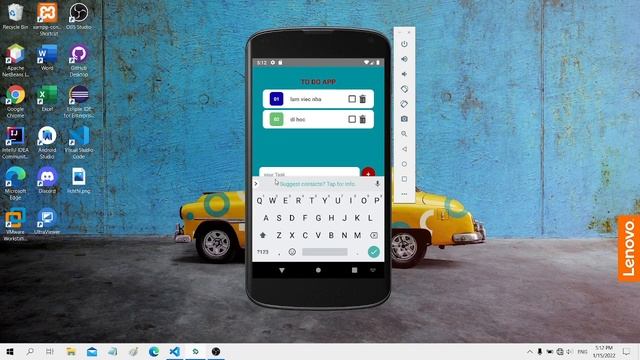This screenshot has width=640, height=360.
Task: Open the emoji keyboard key
Action: (292, 252)
